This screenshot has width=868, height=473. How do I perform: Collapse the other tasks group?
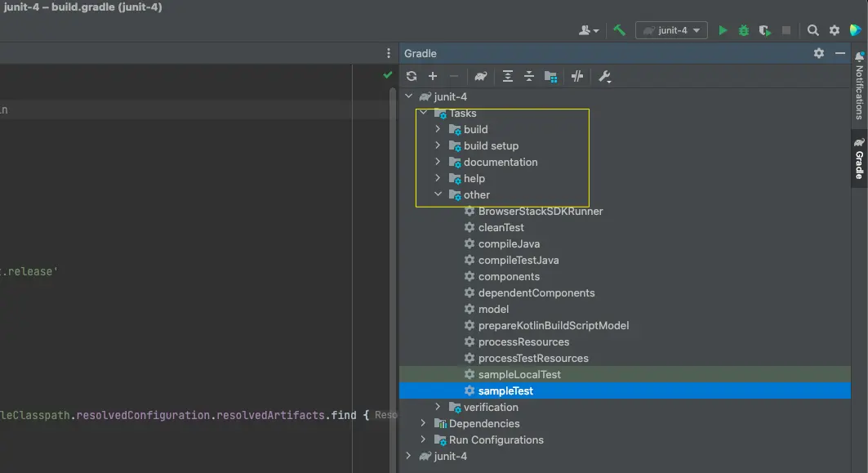pyautogui.click(x=438, y=194)
